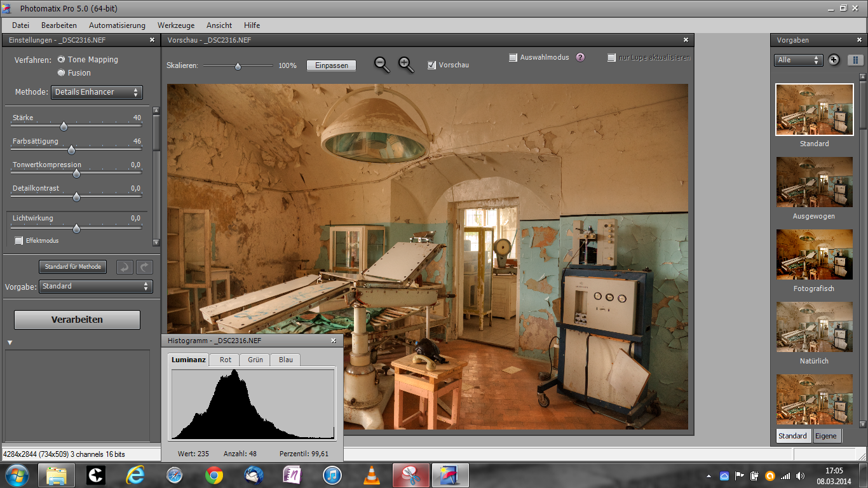
Task: Open the Vorgabe Standard dropdown
Action: point(96,287)
